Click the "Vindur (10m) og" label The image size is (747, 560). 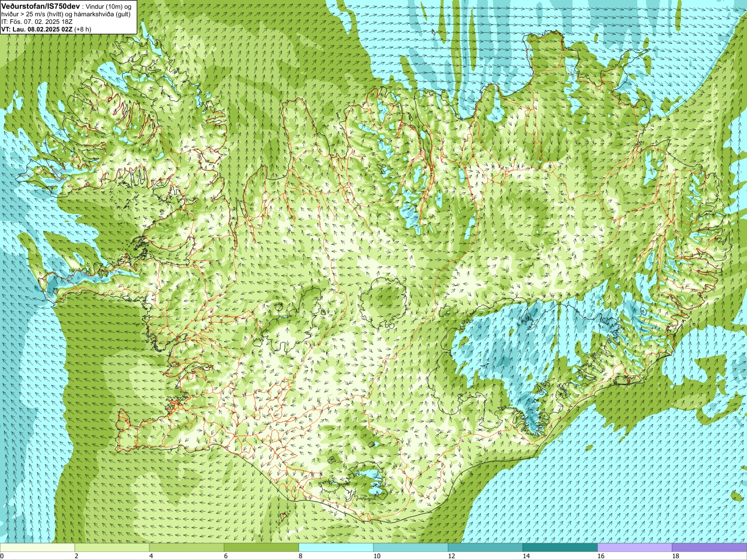[x=109, y=6]
